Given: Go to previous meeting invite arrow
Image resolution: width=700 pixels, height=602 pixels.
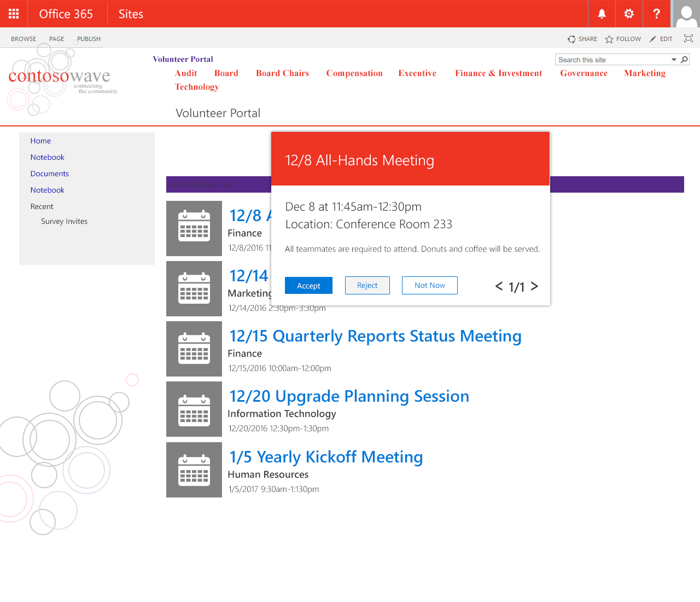Looking at the screenshot, I should tap(499, 286).
